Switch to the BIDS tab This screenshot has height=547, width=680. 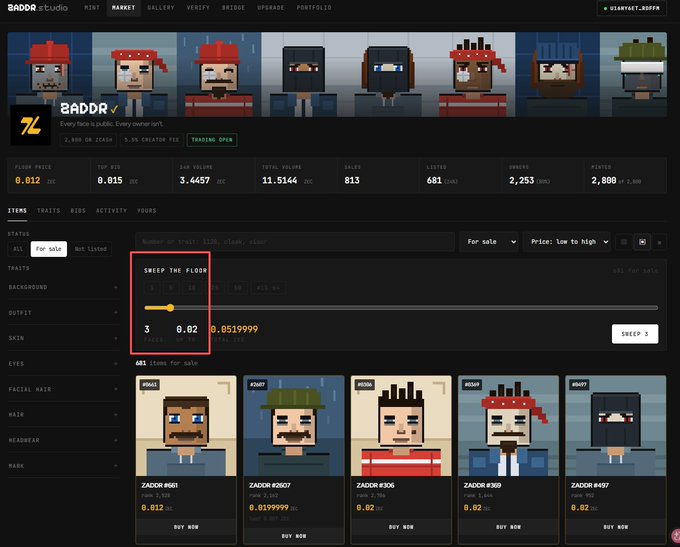(x=78, y=210)
